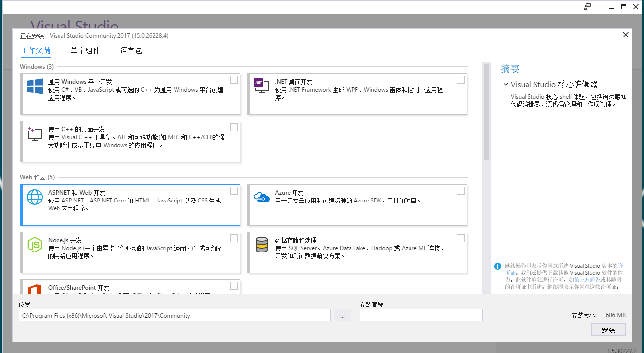Browse for install location with the ... button
The image size is (644, 353).
pyautogui.click(x=342, y=315)
